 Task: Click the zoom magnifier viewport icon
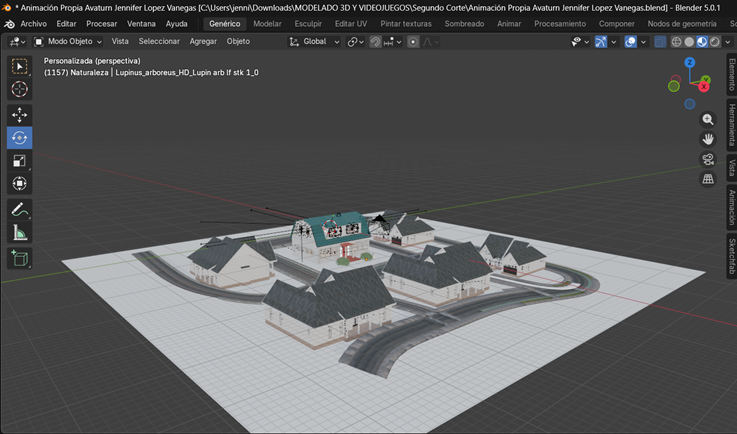click(x=708, y=119)
